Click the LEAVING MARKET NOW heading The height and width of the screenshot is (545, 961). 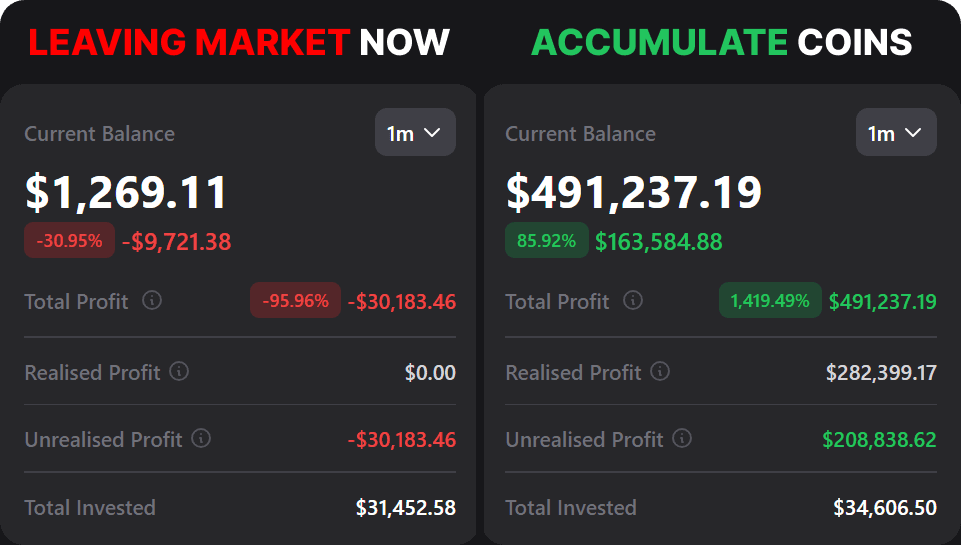(x=239, y=42)
